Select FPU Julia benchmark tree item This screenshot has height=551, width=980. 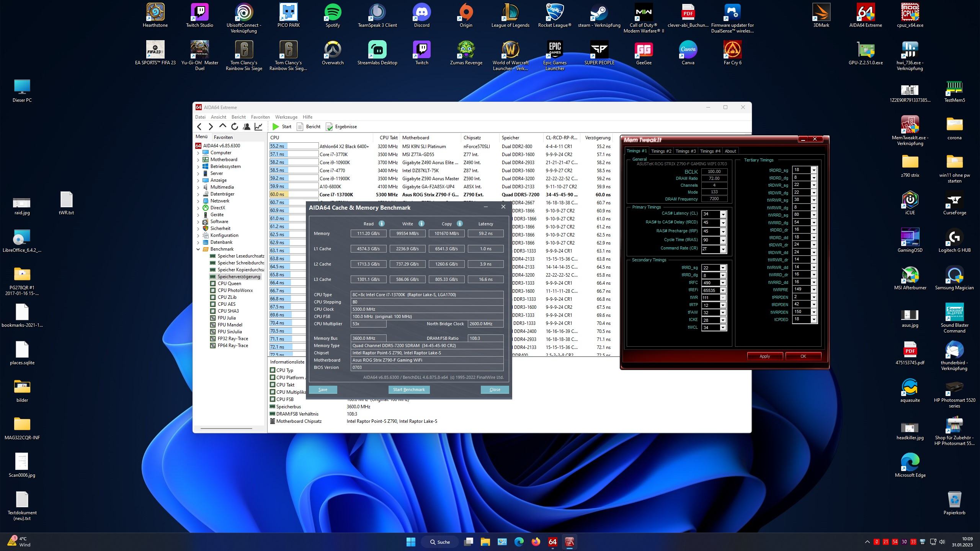(226, 318)
